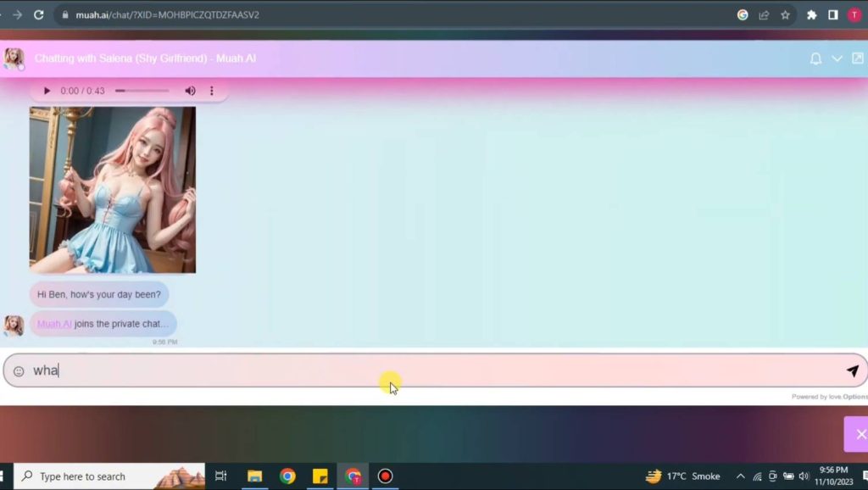The width and height of the screenshot is (868, 490).
Task: Open the battery icon in tray
Action: 788,476
